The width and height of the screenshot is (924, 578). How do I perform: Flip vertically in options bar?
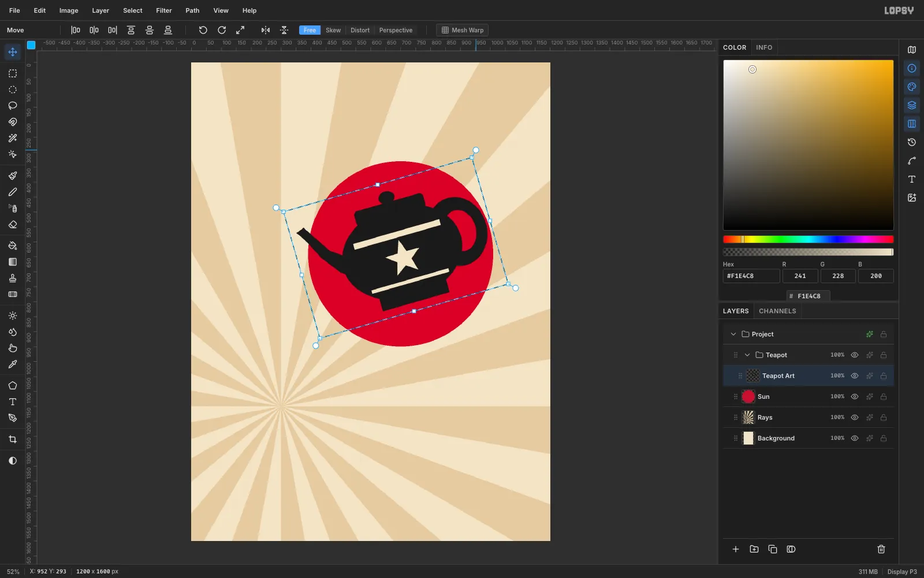[284, 30]
